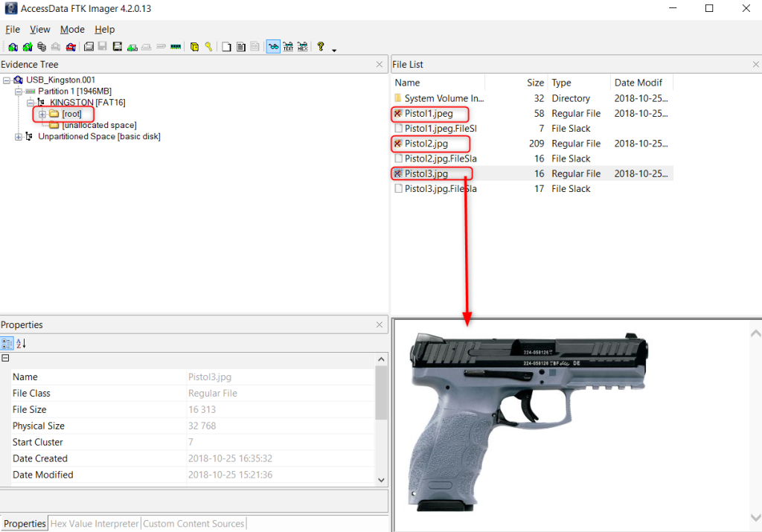This screenshot has width=762, height=532.
Task: Toggle the HEX view mode
Action: [302, 47]
